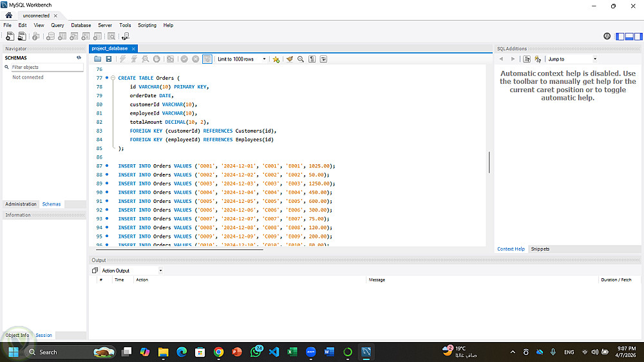Image resolution: width=644 pixels, height=362 pixels.
Task: Save snippet with the star icon
Action: point(276,59)
